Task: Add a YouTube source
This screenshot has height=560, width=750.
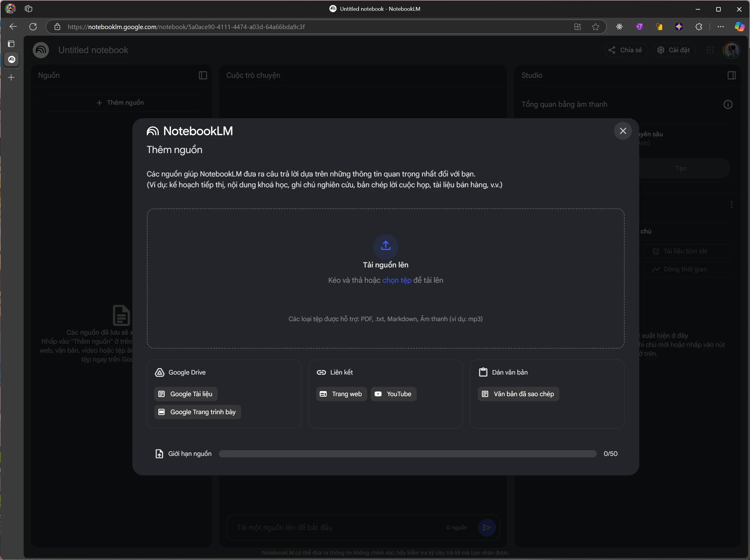Action: click(x=393, y=394)
